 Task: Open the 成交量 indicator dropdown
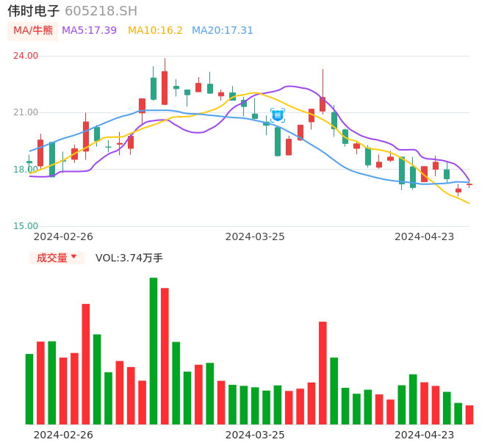click(57, 258)
